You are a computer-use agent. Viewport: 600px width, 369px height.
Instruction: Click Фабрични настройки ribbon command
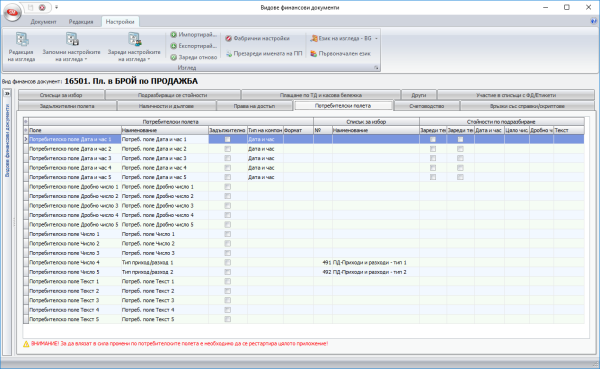(257, 38)
